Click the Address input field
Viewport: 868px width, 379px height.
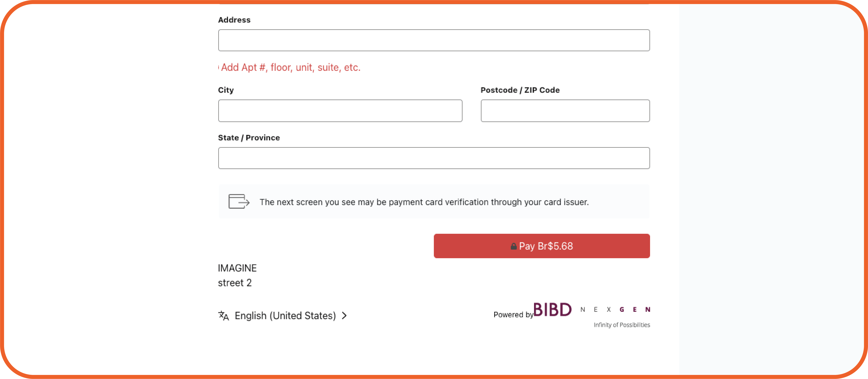434,40
